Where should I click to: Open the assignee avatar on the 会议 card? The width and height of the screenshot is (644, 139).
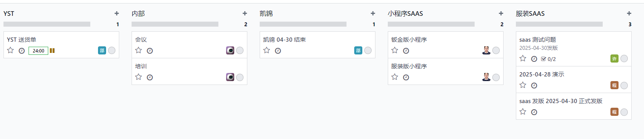[230, 51]
